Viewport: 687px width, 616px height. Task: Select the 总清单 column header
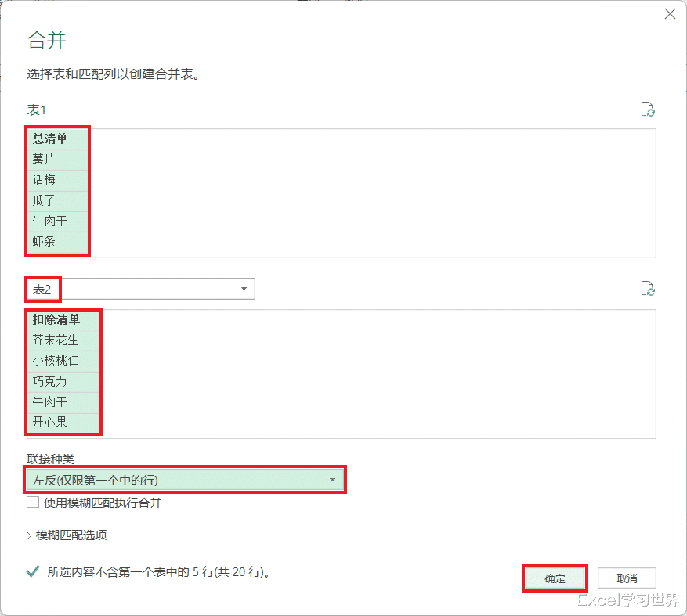pos(50,139)
